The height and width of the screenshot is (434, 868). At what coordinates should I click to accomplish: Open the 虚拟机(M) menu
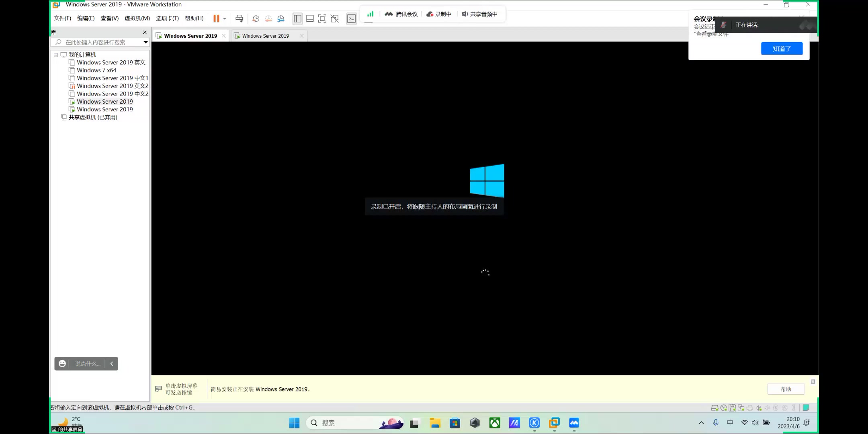(137, 18)
